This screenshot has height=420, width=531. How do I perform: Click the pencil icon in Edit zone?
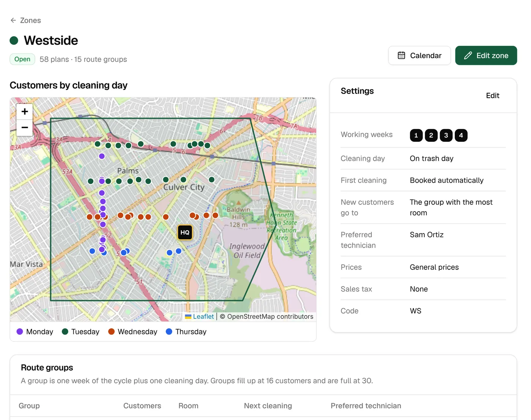tap(468, 56)
